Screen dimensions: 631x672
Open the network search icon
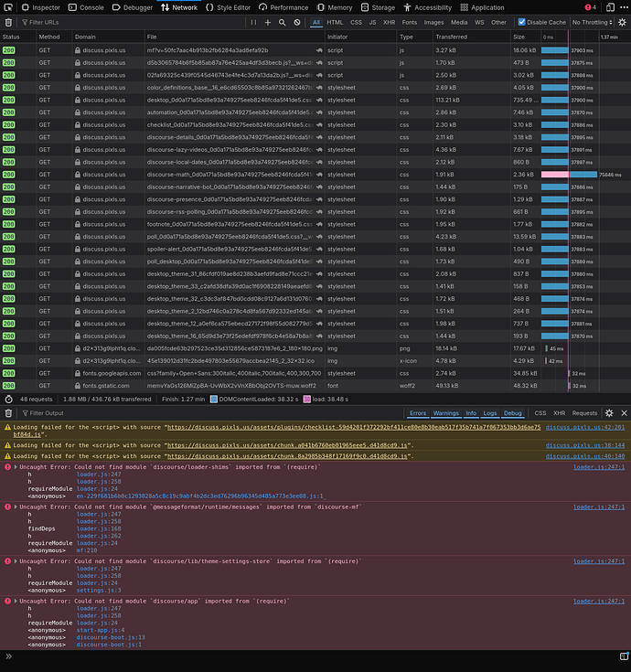tap(282, 22)
